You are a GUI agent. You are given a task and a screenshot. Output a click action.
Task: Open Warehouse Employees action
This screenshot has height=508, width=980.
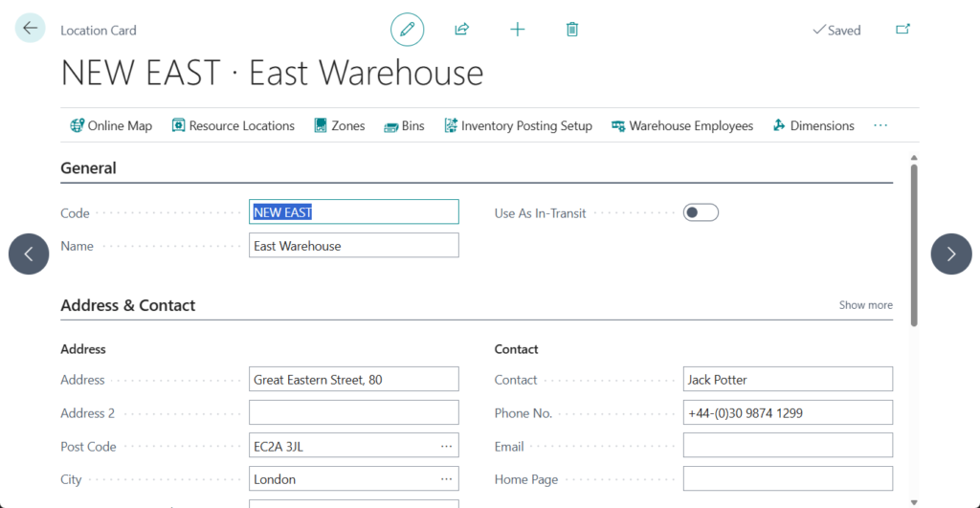point(682,125)
